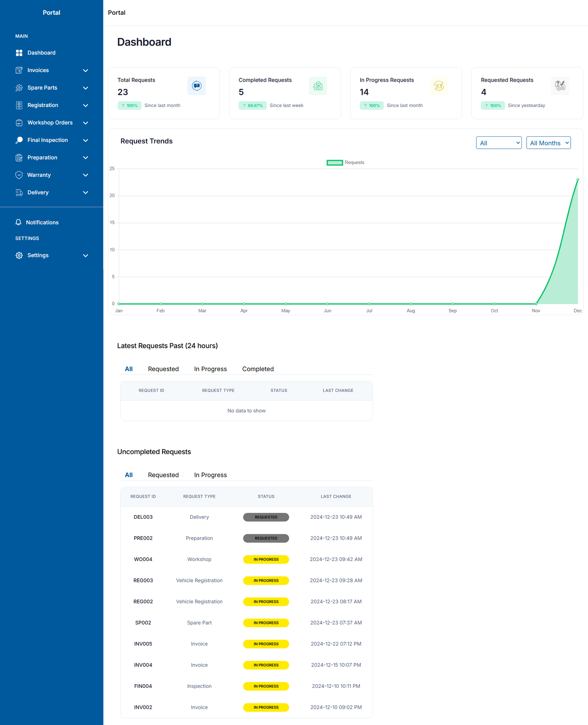Image resolution: width=588 pixels, height=725 pixels.
Task: Click the Settings cog icon
Action: coord(19,256)
